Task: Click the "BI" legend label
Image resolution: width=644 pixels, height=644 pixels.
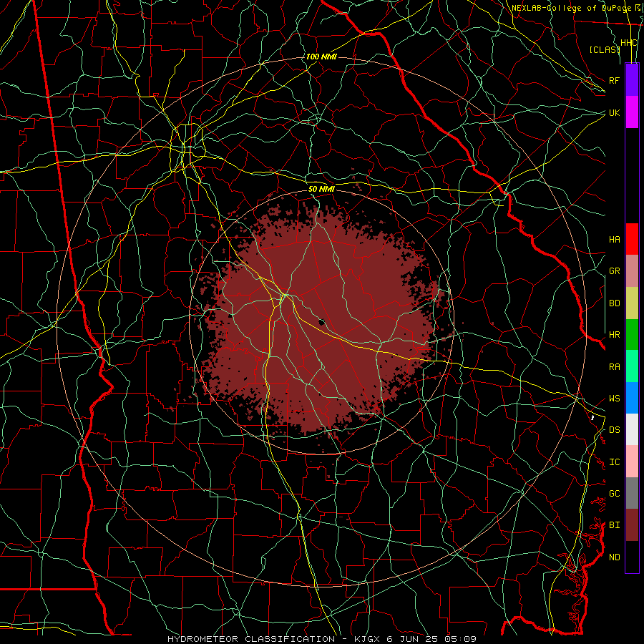Action: (614, 525)
